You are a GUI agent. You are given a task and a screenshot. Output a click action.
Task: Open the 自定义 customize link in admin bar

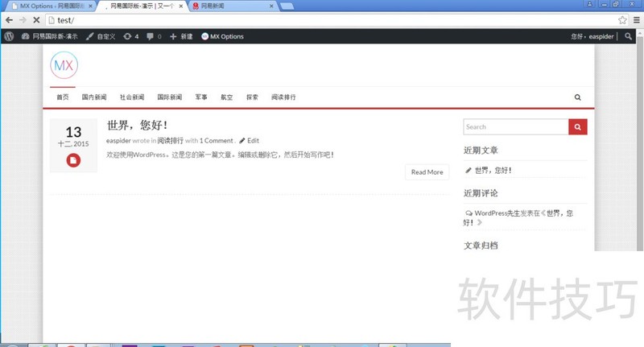pos(101,36)
